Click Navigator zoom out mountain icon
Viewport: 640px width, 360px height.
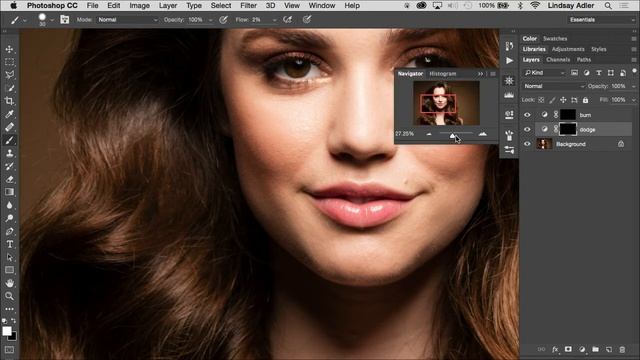click(x=429, y=134)
